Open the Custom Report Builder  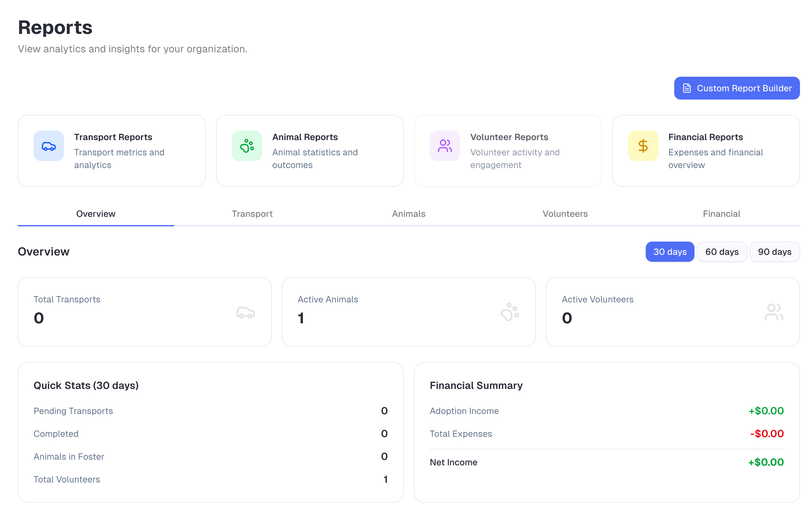737,88
